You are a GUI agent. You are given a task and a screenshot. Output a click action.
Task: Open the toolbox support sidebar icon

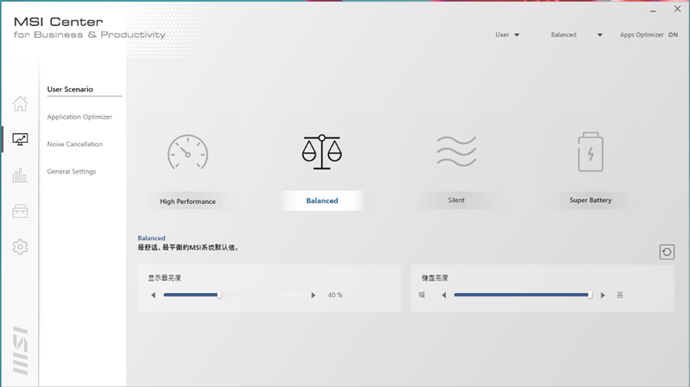(x=20, y=211)
